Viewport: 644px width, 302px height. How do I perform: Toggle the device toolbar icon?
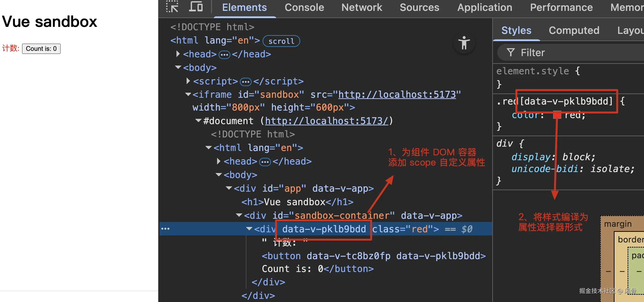coord(196,7)
